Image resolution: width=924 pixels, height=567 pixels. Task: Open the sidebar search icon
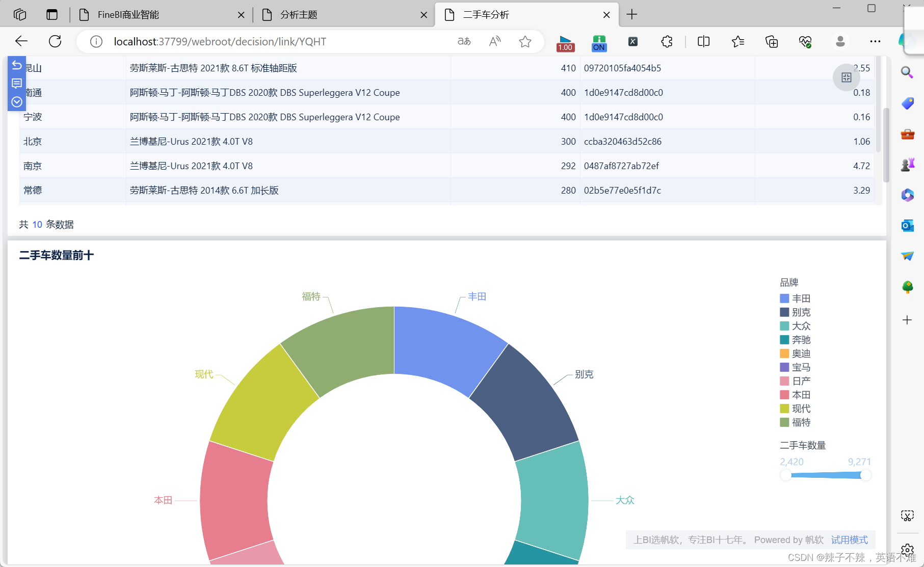point(907,72)
